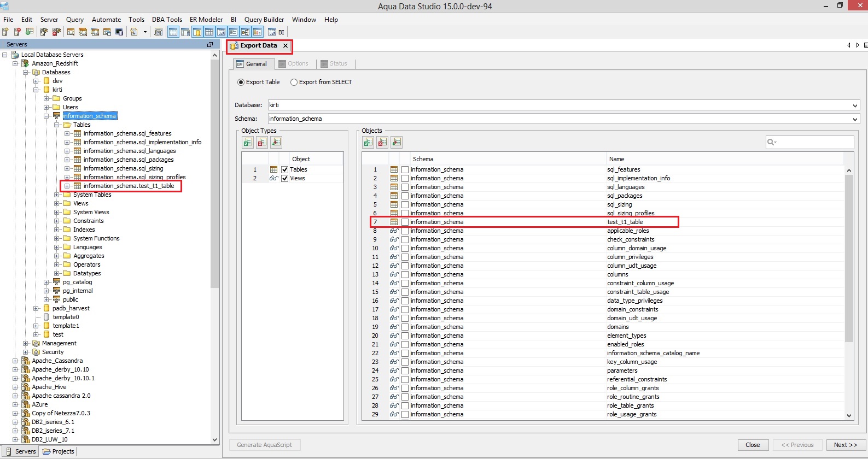Click the Servers tree scroll down arrow
This screenshot has height=459, width=868.
click(x=214, y=439)
